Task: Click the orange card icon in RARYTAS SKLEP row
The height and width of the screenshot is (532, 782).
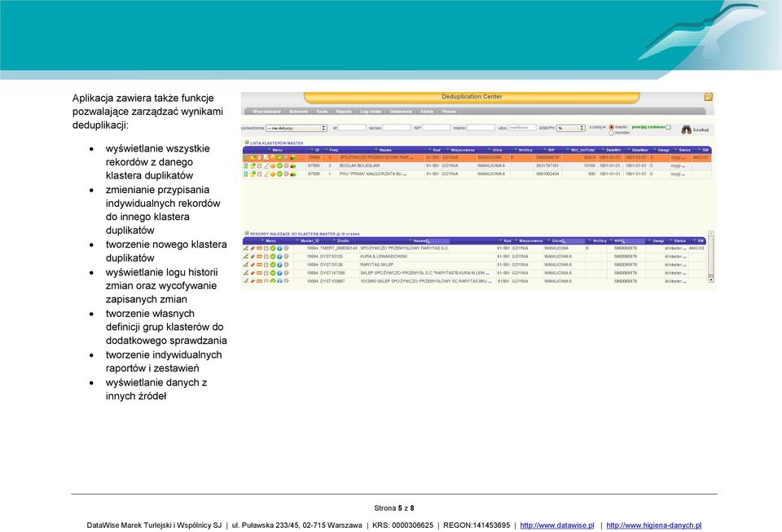Action: point(259,265)
